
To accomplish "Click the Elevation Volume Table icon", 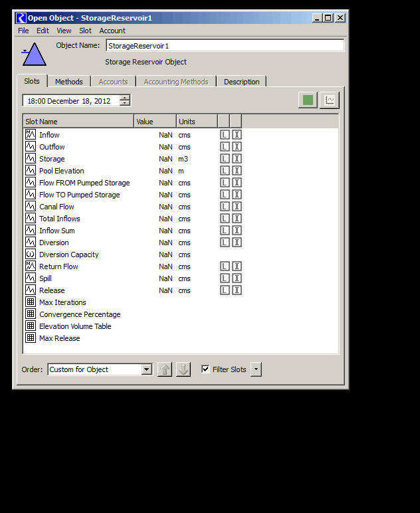I will click(31, 326).
